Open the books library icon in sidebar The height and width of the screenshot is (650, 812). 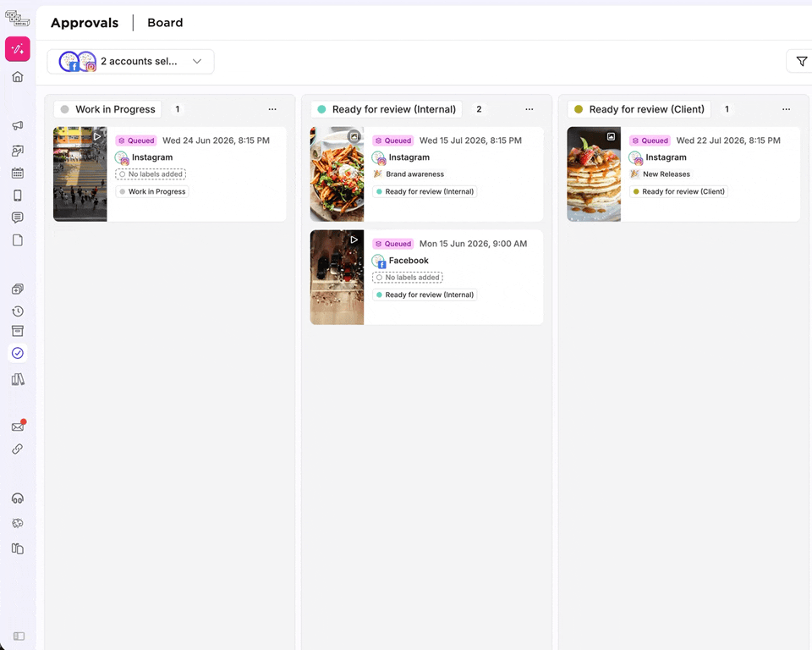pos(18,379)
